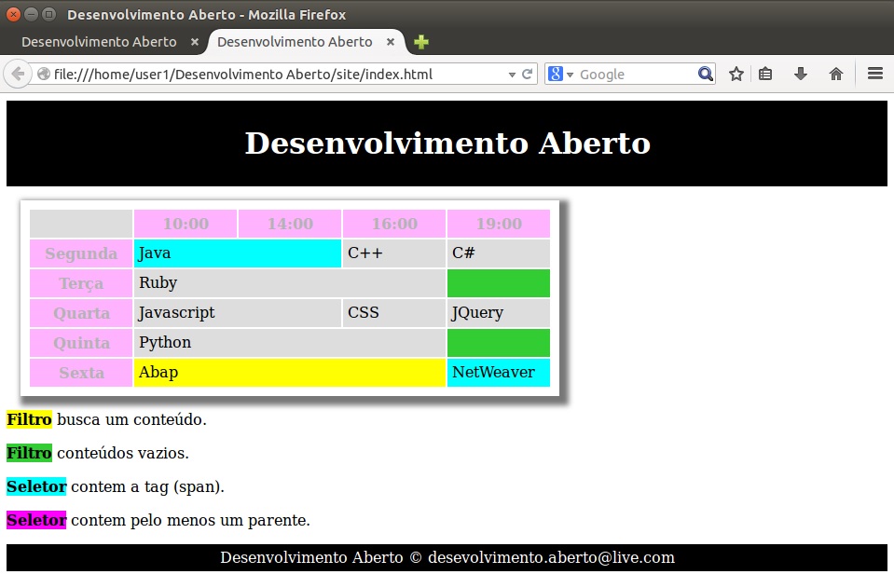The height and width of the screenshot is (588, 894).
Task: Switch to the first Desenvolvimento Aberto tab
Action: 99,42
